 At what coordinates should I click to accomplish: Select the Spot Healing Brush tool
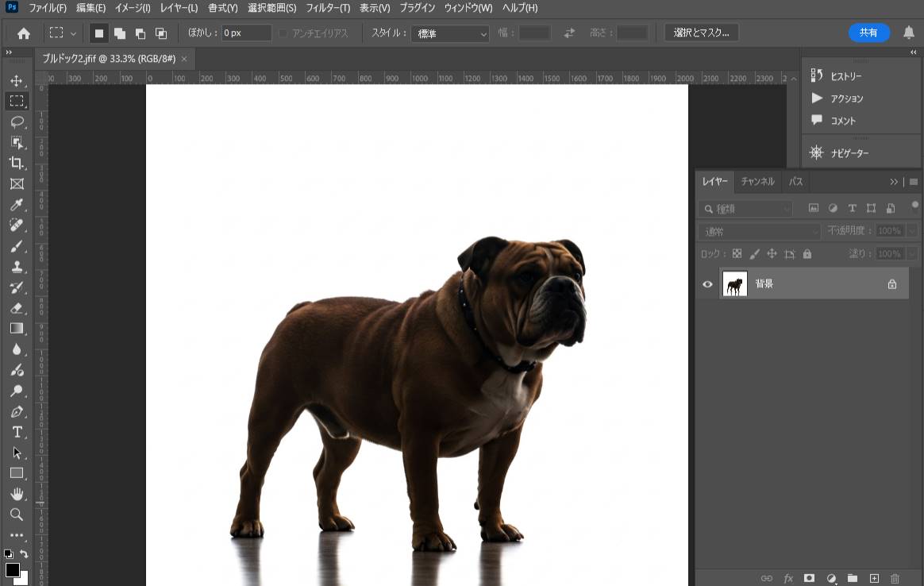tap(17, 226)
